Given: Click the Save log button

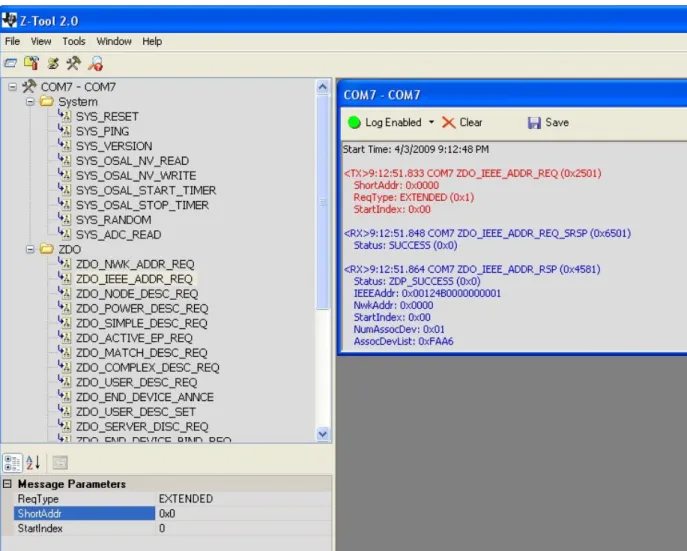Looking at the screenshot, I should click(548, 122).
